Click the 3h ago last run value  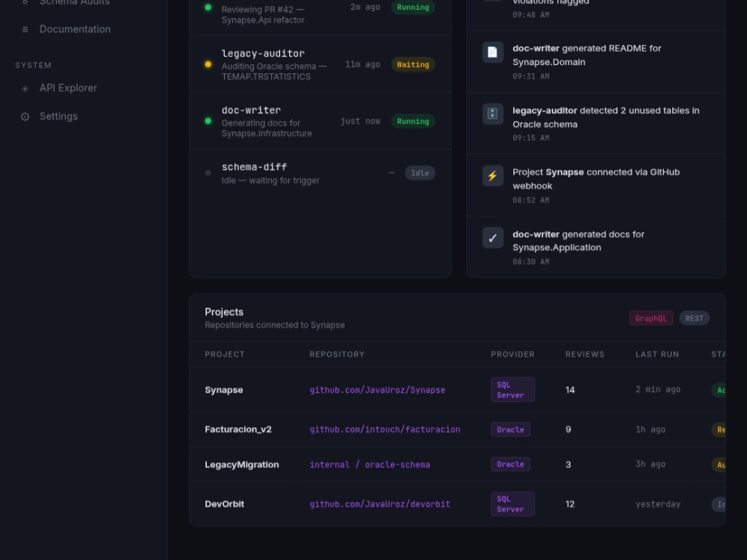(651, 464)
